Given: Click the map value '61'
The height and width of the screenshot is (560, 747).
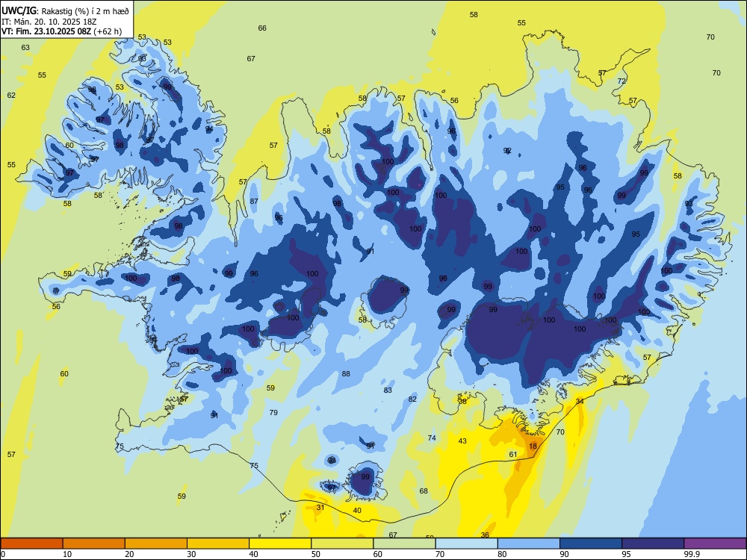Looking at the screenshot, I should tap(512, 454).
